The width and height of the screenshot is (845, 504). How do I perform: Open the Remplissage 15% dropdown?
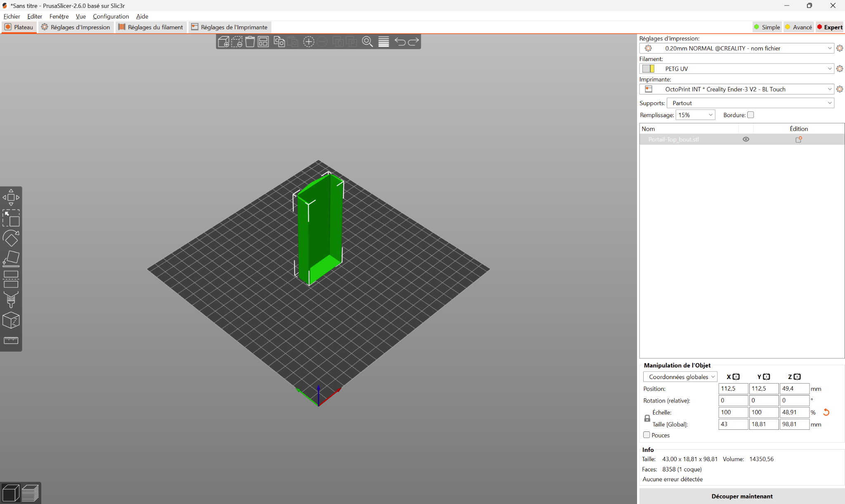(x=695, y=115)
